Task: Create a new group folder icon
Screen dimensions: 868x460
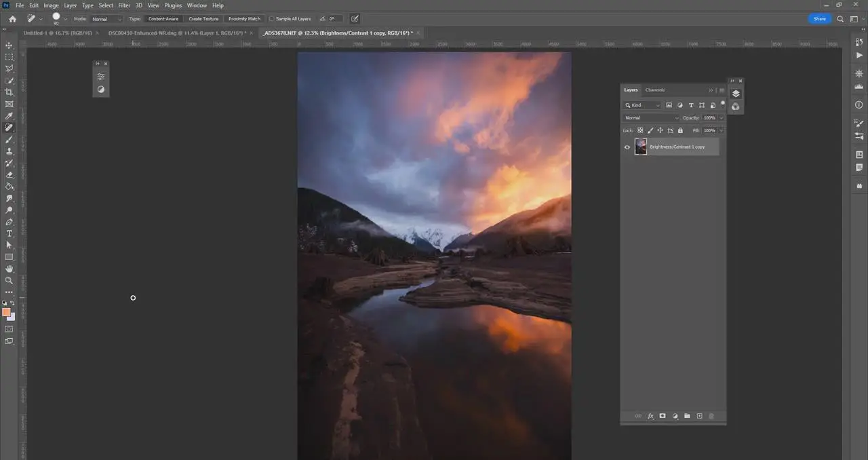Action: 687,416
